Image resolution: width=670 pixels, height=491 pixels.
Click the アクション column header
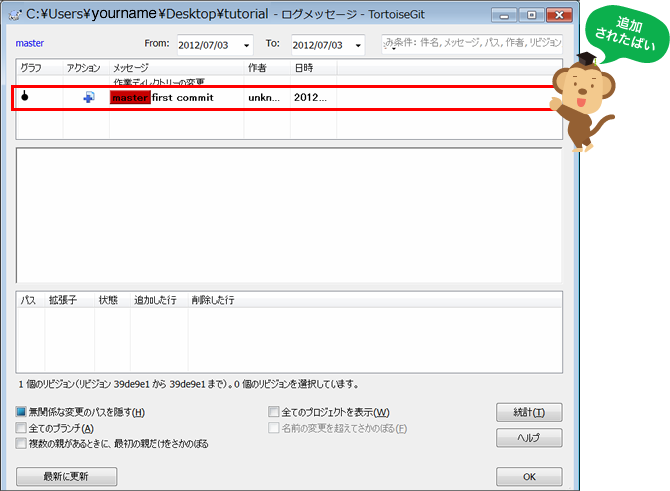coord(86,68)
